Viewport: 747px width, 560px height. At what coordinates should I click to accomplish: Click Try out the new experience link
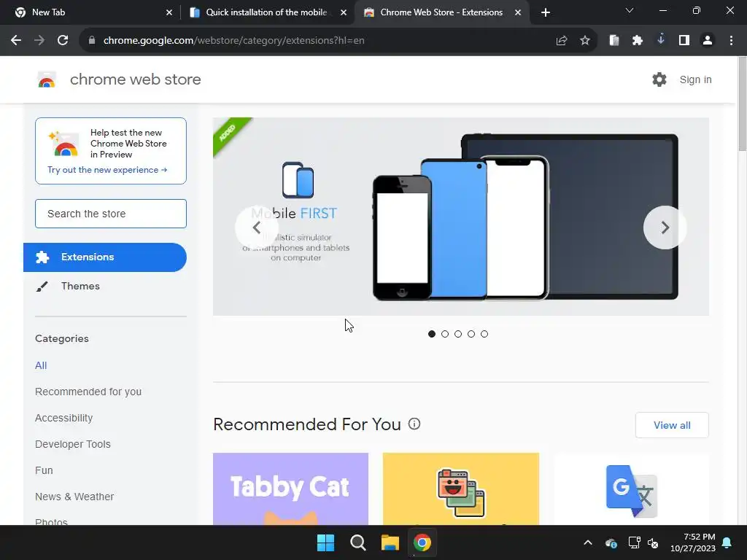pos(107,170)
